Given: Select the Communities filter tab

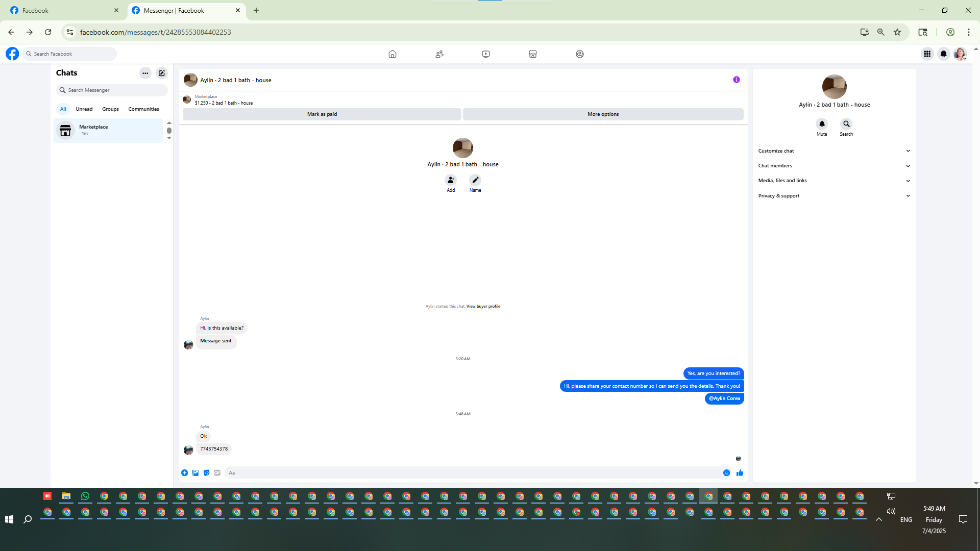Looking at the screenshot, I should (143, 109).
